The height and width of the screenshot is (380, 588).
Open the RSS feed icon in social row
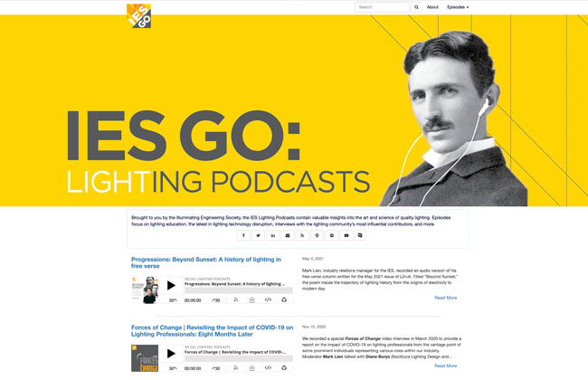[x=302, y=235]
